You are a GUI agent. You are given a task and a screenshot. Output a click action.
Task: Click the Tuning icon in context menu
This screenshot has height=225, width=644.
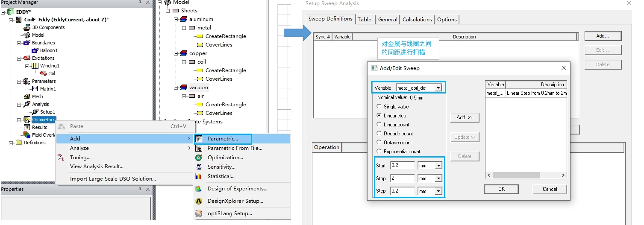coord(61,158)
